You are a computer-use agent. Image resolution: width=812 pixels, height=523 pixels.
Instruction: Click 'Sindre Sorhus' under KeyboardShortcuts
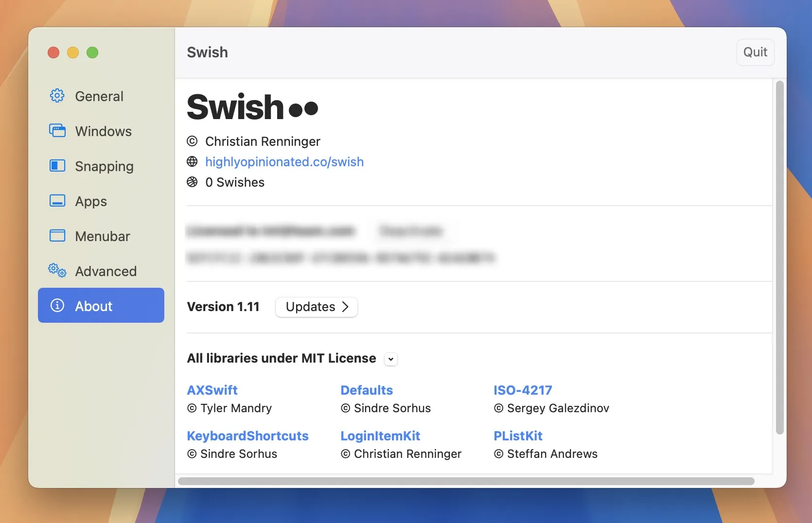[239, 454]
